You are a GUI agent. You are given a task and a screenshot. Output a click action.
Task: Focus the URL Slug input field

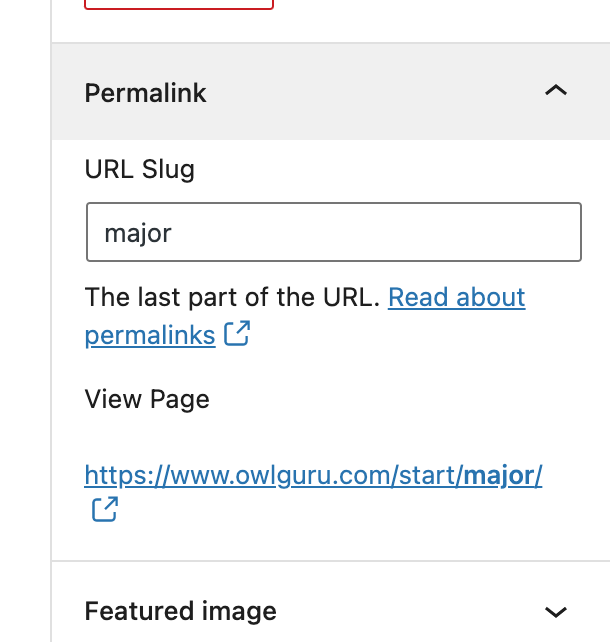(x=334, y=232)
